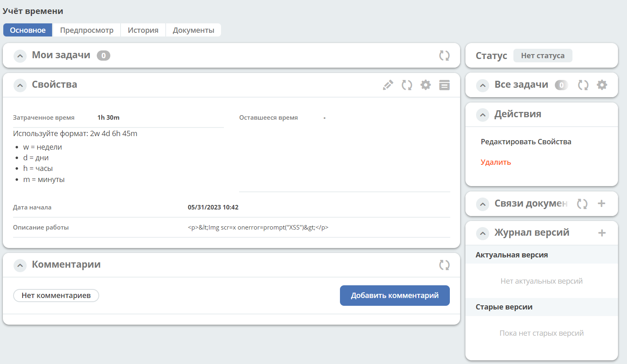Click the Актуальная версия header
This screenshot has width=627, height=364.
point(512,255)
